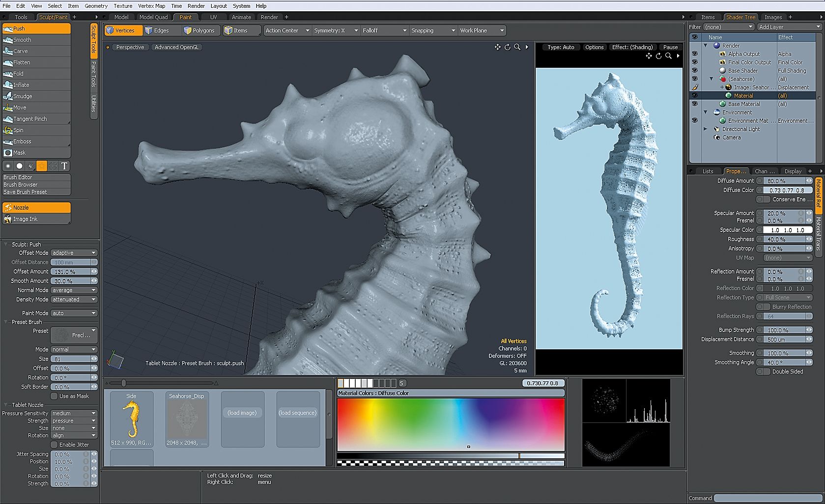Click the text brush T icon
Screen dimensions: 825x504
pyautogui.click(x=64, y=166)
